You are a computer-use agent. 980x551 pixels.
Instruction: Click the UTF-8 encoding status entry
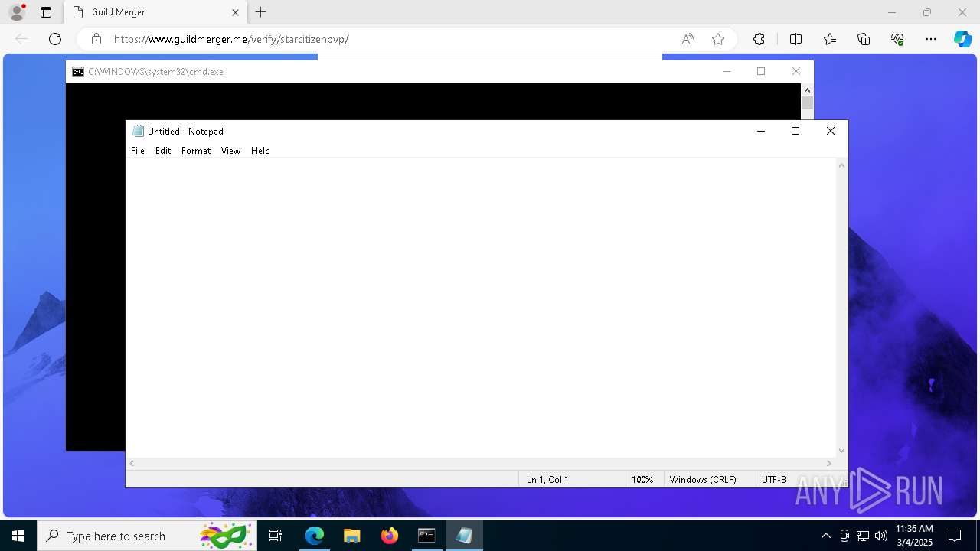pyautogui.click(x=774, y=480)
